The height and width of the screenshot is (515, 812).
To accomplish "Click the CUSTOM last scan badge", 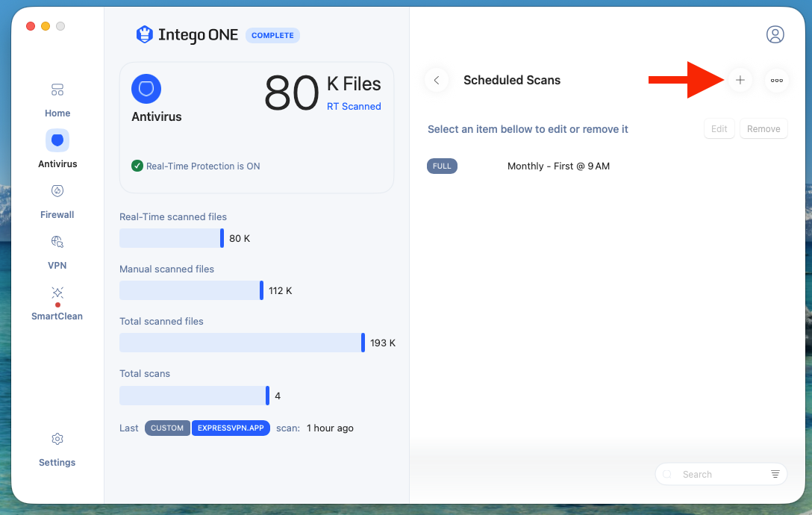I will coord(167,428).
